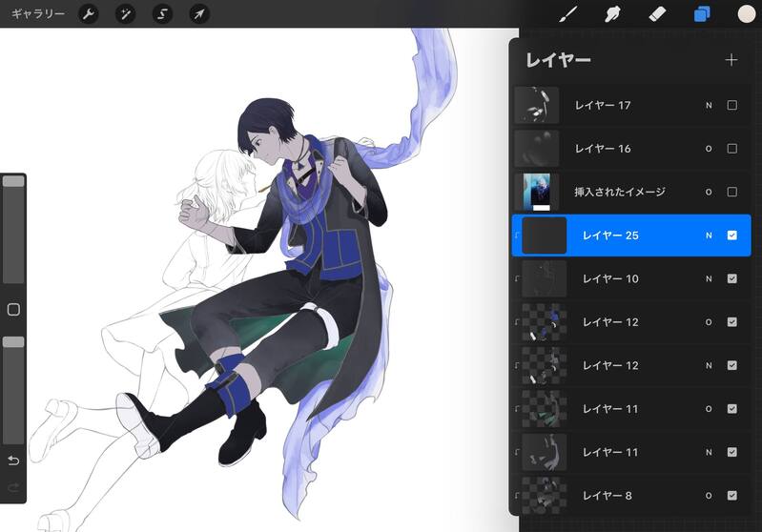Click the brush opacity slider in sidebar
The height and width of the screenshot is (532, 762).
click(x=13, y=390)
